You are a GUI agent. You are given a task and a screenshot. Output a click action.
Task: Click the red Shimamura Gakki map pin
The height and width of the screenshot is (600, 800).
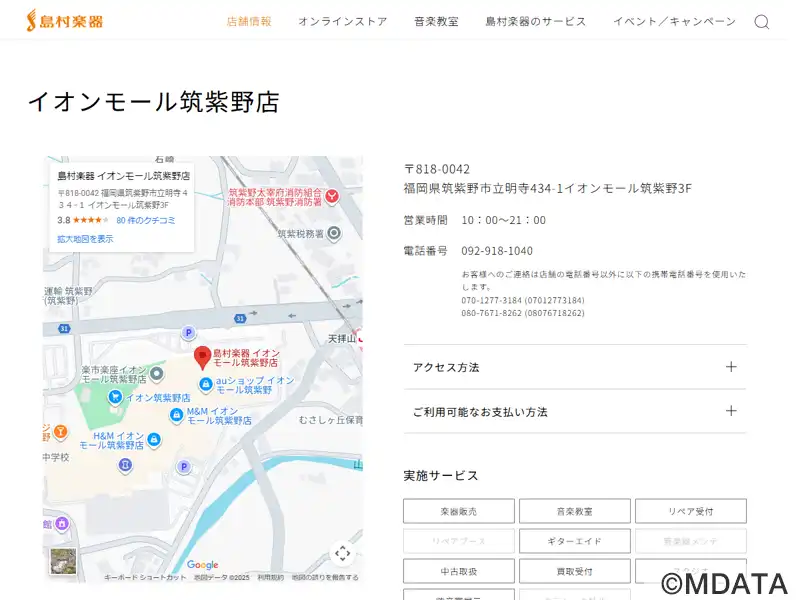[x=202, y=356]
